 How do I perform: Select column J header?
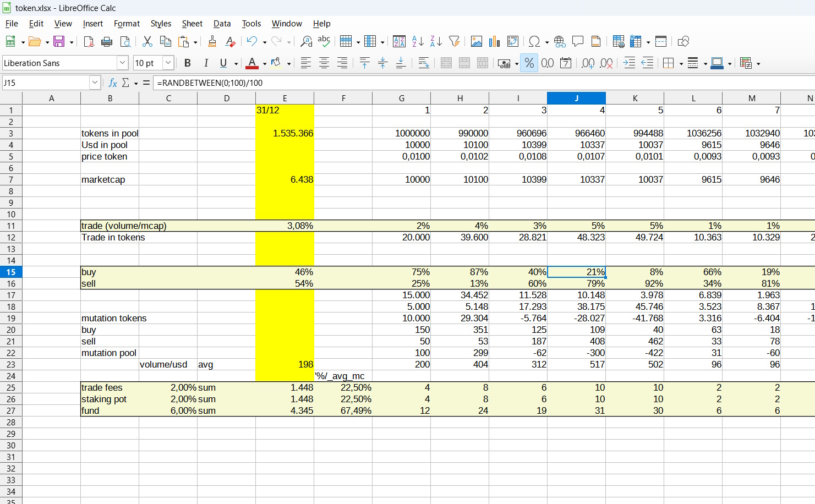[x=576, y=98]
